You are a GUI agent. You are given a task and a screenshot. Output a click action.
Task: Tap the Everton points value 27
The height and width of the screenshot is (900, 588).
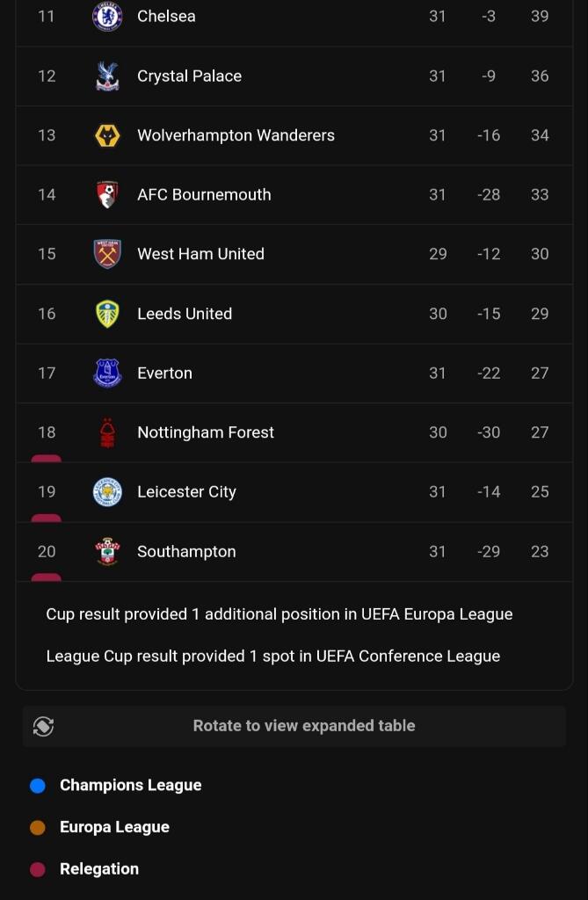540,374
